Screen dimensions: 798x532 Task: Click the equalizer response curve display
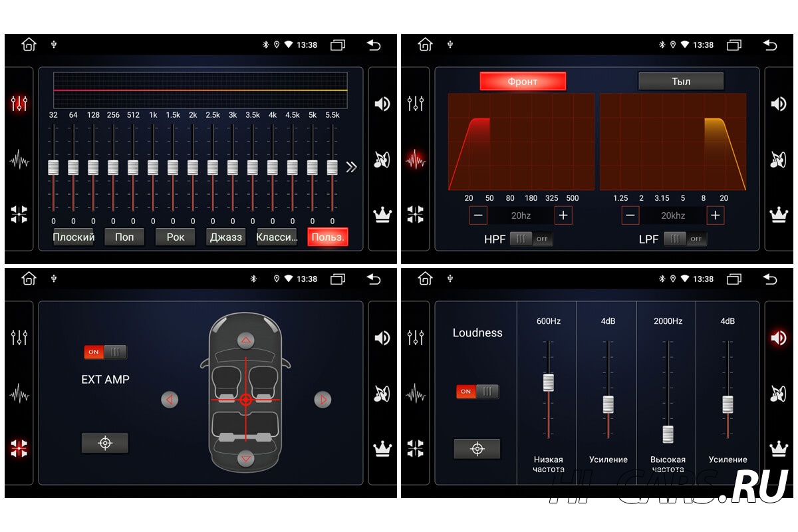(x=200, y=90)
